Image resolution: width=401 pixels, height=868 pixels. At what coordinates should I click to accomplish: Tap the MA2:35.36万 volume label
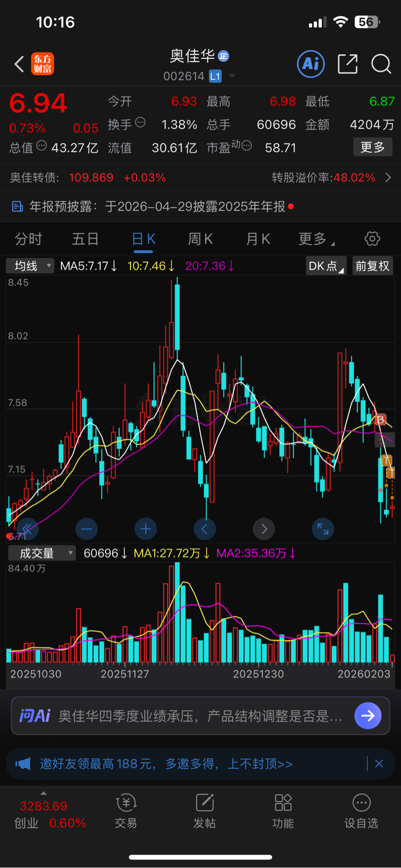pyautogui.click(x=256, y=553)
